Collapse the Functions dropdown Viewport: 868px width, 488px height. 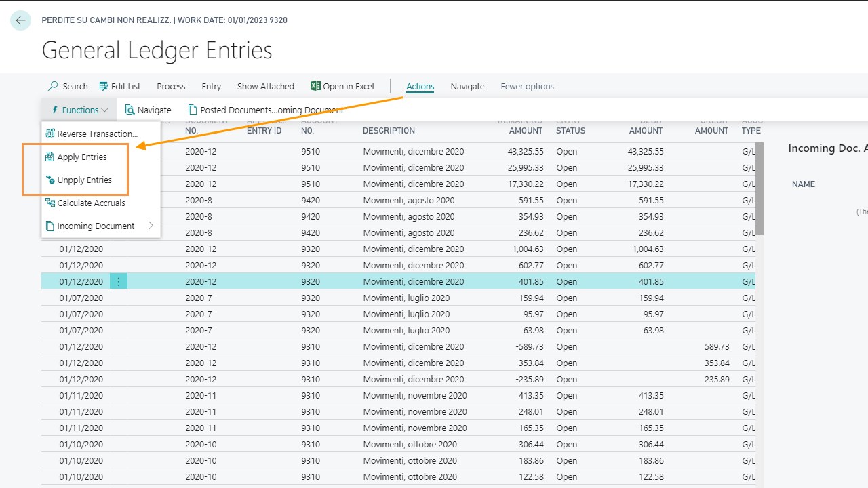[x=79, y=110]
